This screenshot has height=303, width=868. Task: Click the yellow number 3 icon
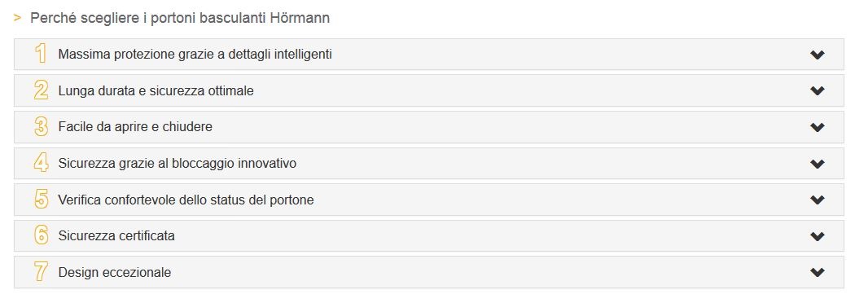(x=41, y=127)
